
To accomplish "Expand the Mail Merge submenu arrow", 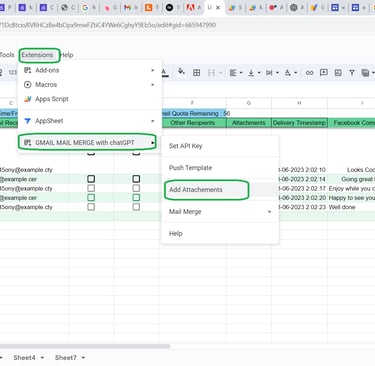I will (269, 212).
